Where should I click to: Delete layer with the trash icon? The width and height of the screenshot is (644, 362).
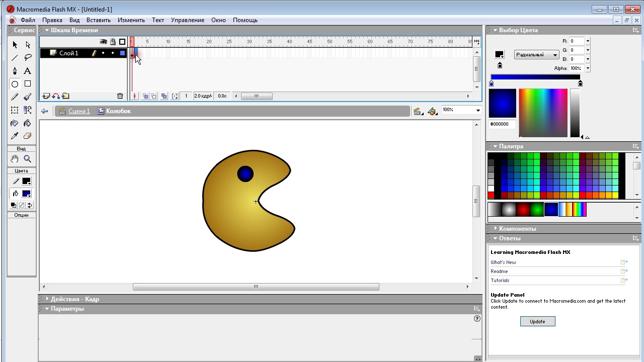tap(120, 96)
